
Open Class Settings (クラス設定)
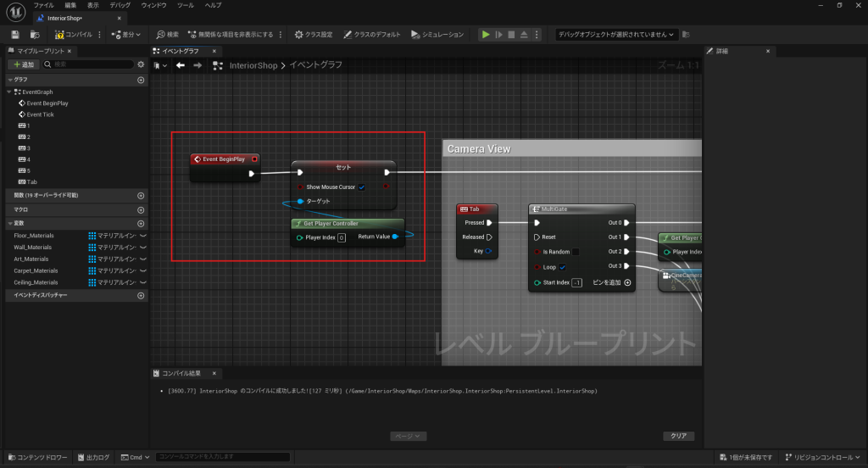pyautogui.click(x=313, y=35)
